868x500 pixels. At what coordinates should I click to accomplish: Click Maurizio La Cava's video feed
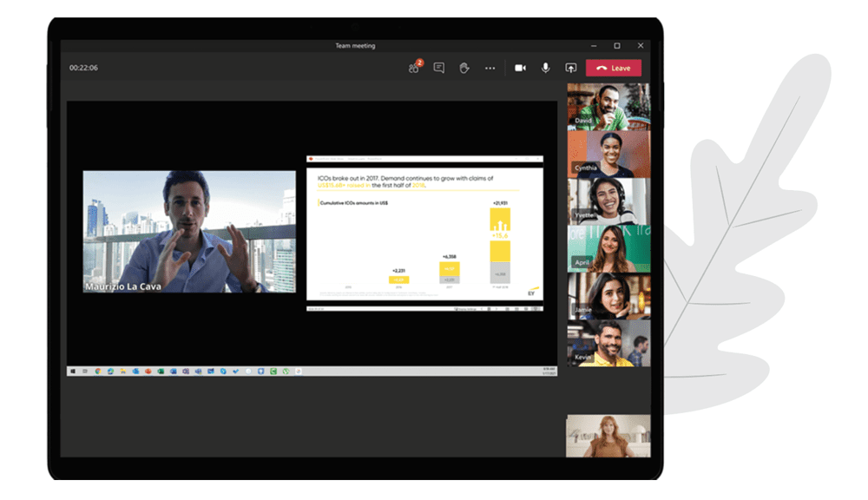click(x=188, y=232)
